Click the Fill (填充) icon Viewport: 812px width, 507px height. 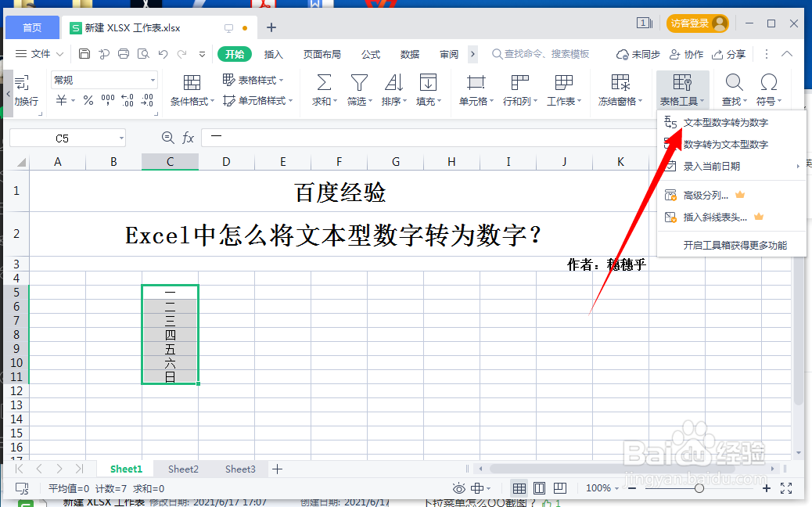pyautogui.click(x=428, y=82)
